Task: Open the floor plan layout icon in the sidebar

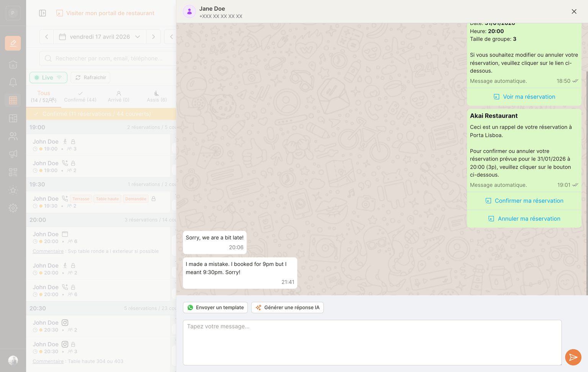Action: [13, 118]
